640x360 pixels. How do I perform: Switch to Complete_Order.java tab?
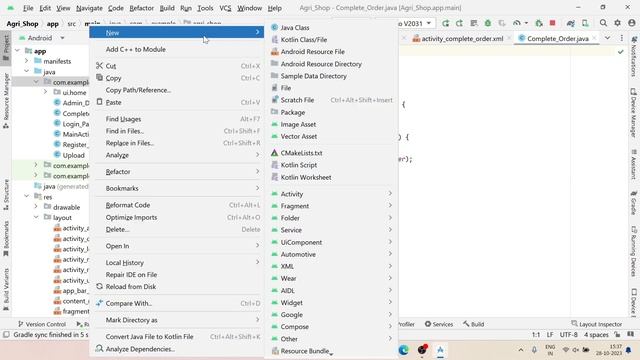pos(558,38)
